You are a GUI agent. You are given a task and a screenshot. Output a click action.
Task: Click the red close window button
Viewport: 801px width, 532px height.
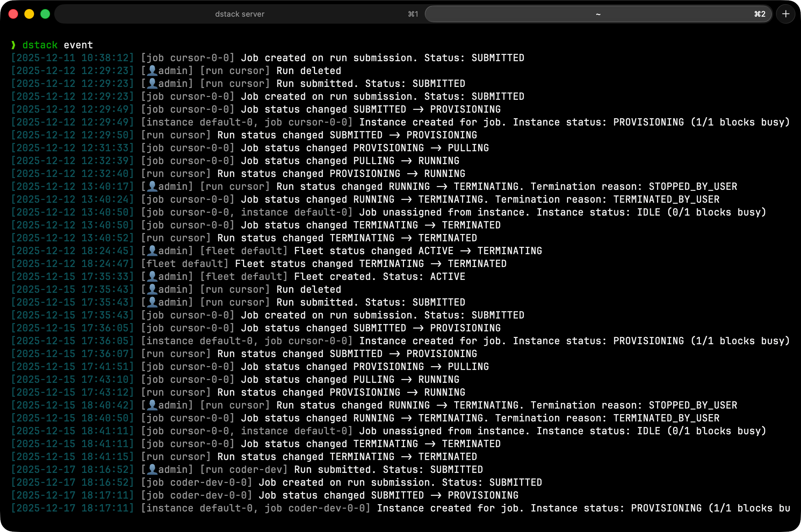(13, 14)
